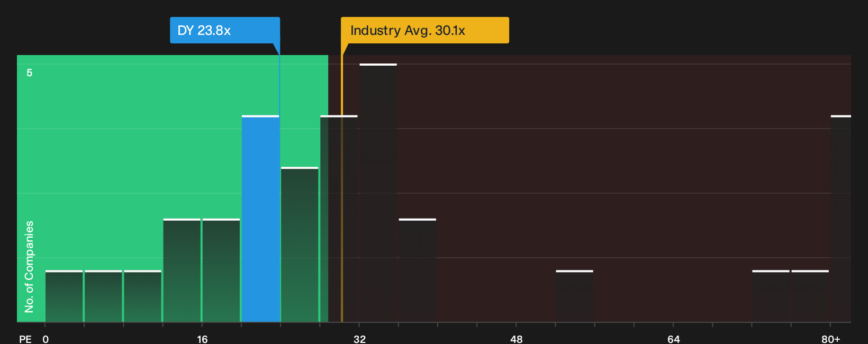Click the tallest bar just after 32
Screen dimensions: 868x344
point(378,193)
